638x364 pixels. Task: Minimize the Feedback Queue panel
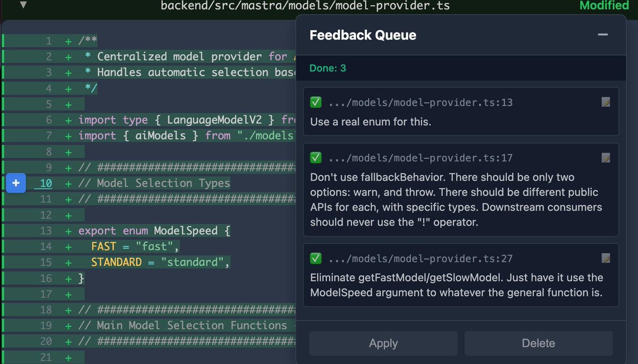tap(602, 35)
